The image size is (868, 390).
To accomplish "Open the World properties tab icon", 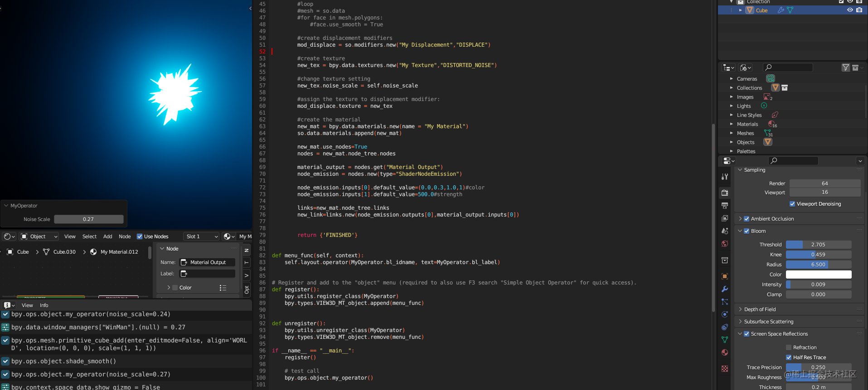I will (x=725, y=244).
